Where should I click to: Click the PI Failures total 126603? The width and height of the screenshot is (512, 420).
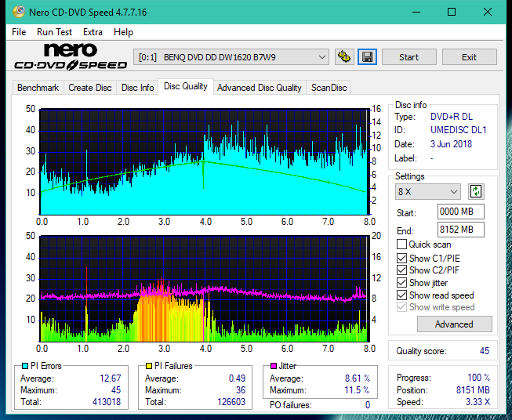click(x=231, y=402)
